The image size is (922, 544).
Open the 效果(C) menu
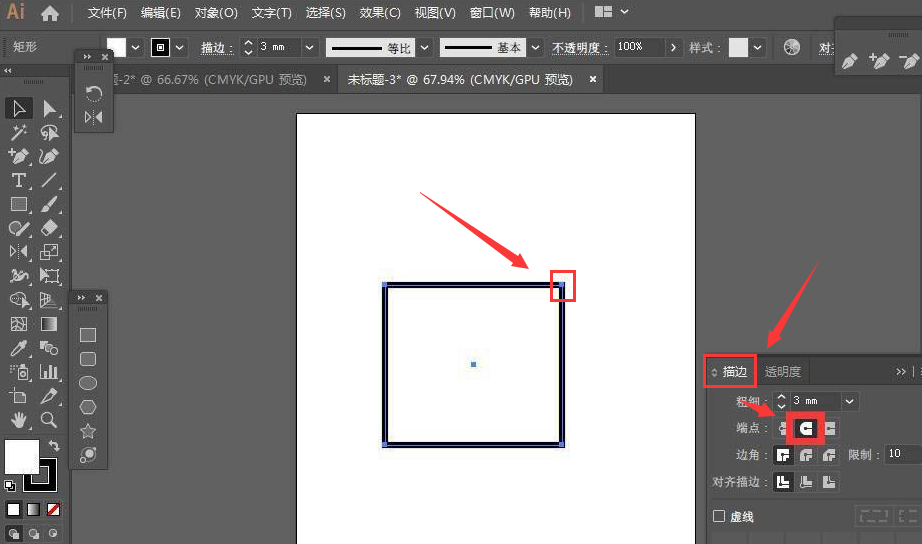380,13
